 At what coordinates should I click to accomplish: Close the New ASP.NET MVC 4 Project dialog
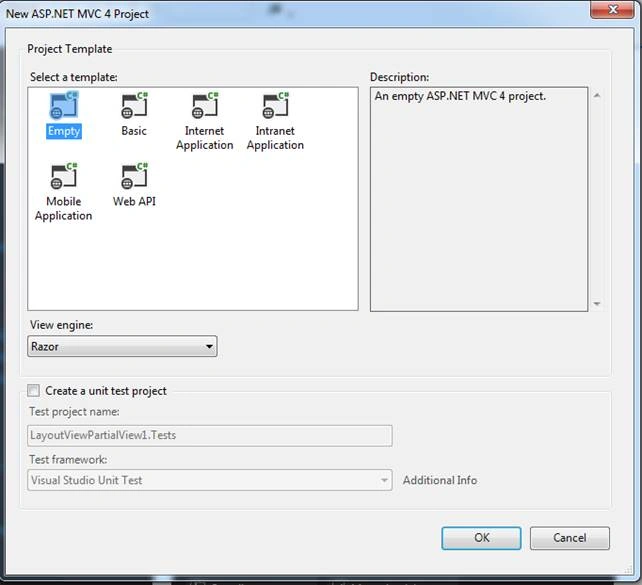[613, 9]
